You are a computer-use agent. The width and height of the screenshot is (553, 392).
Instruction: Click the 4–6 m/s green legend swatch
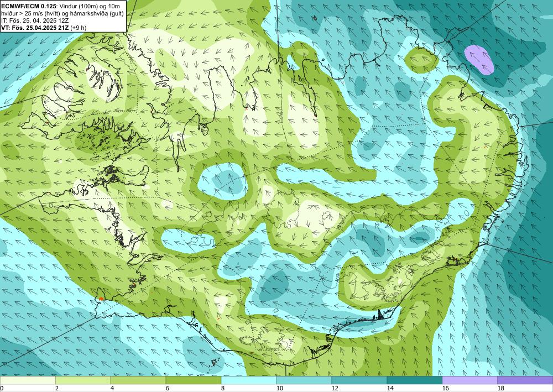tap(138, 380)
